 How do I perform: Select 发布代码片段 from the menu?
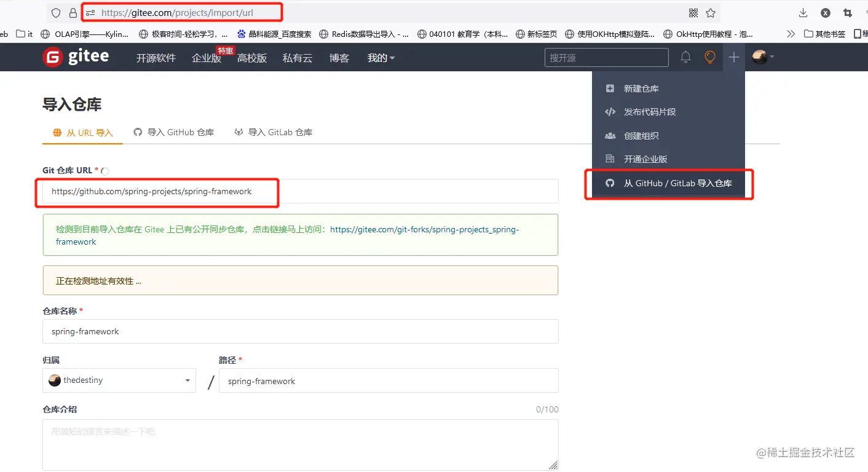click(x=668, y=112)
